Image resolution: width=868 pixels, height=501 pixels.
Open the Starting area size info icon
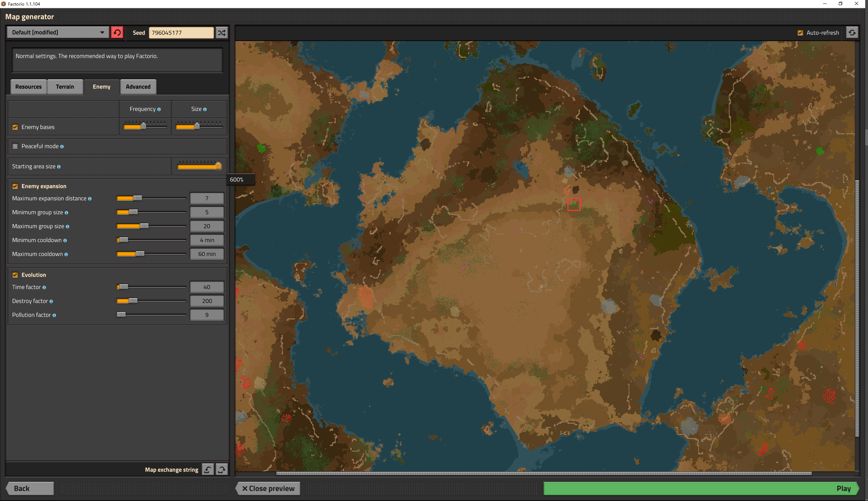point(59,167)
